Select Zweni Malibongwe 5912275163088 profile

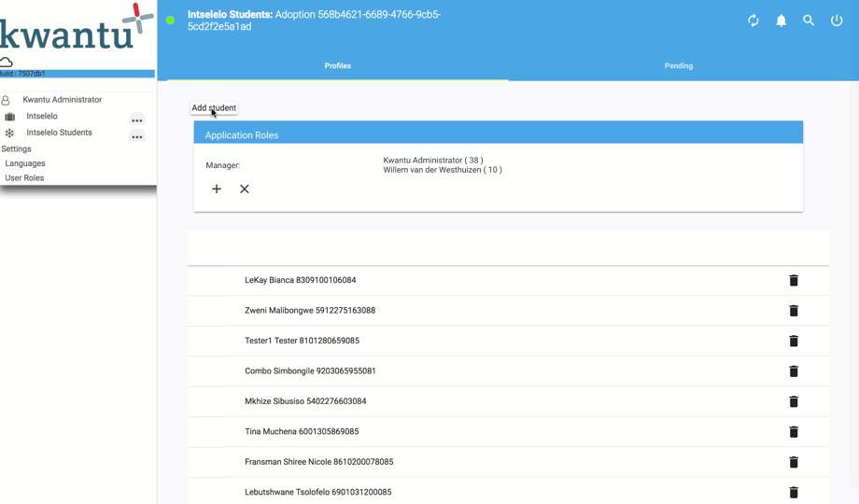(x=310, y=310)
